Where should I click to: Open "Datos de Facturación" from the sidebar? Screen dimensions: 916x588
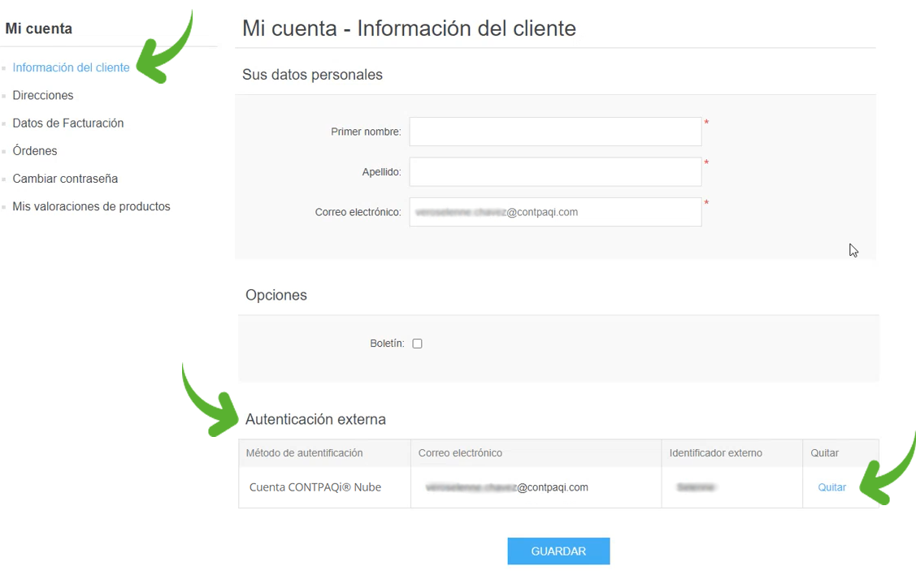67,123
